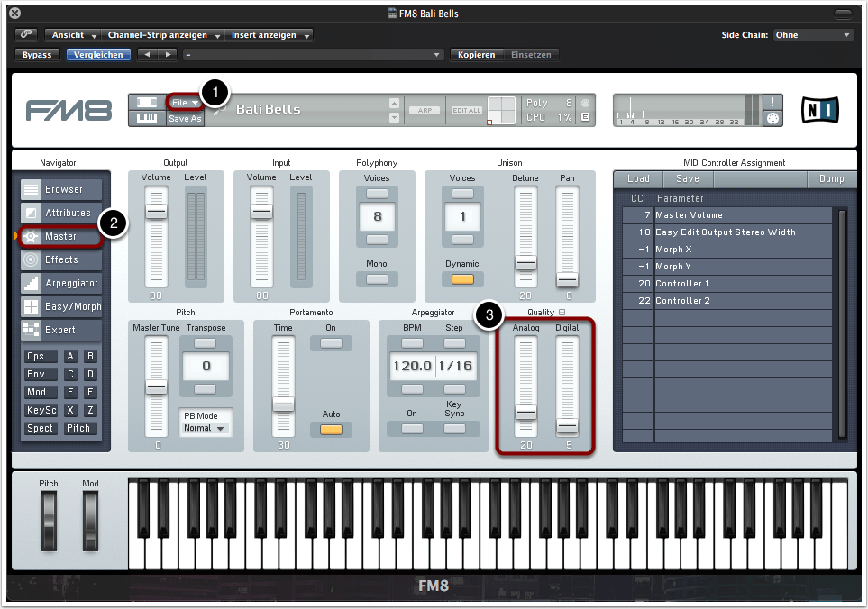Disable the Unison Dynamic toggle
Image resolution: width=868 pixels, height=609 pixels.
(462, 279)
